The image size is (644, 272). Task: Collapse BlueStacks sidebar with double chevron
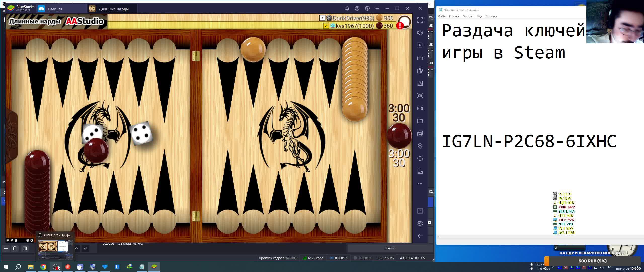tap(420, 8)
